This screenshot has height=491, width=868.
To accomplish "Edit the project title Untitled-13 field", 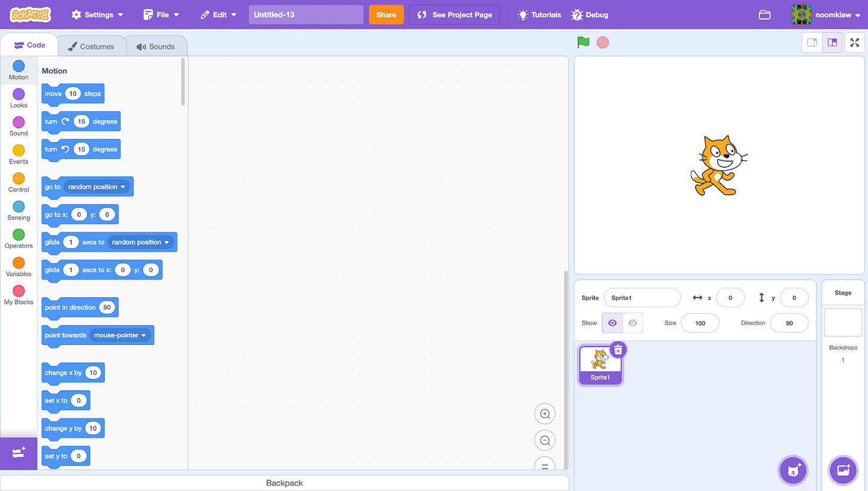I will click(x=306, y=14).
